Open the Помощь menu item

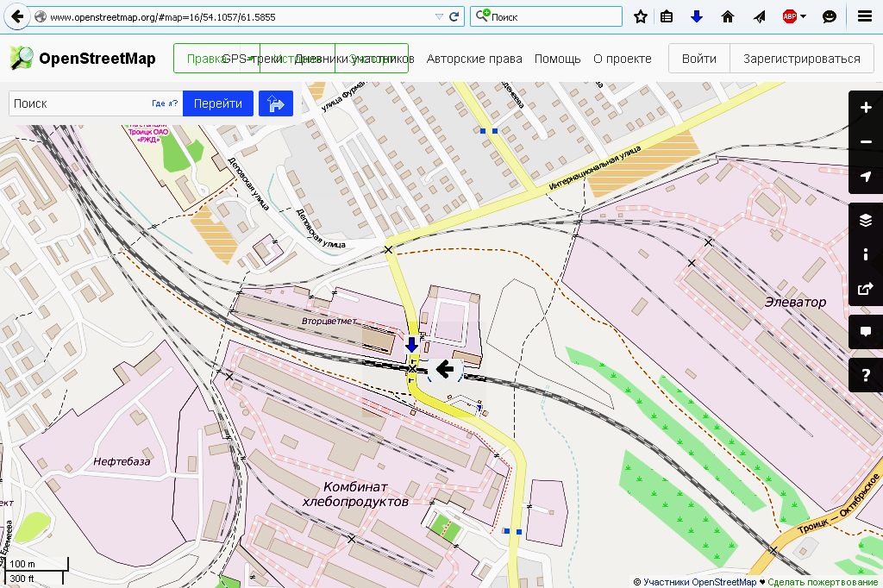[557, 59]
